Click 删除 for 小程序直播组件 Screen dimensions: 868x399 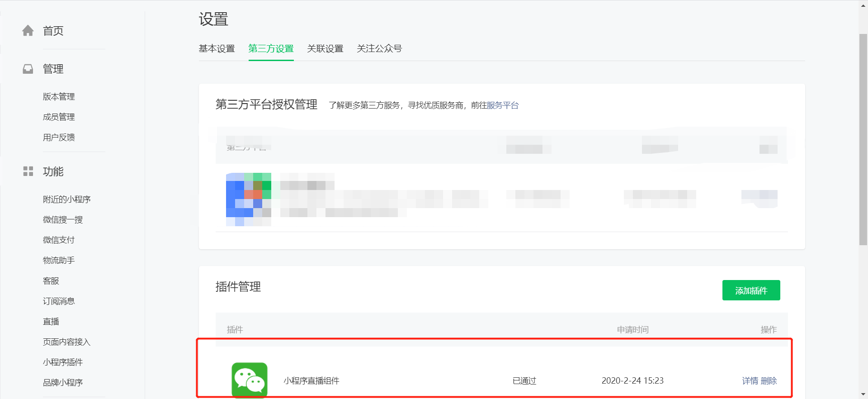click(x=769, y=381)
